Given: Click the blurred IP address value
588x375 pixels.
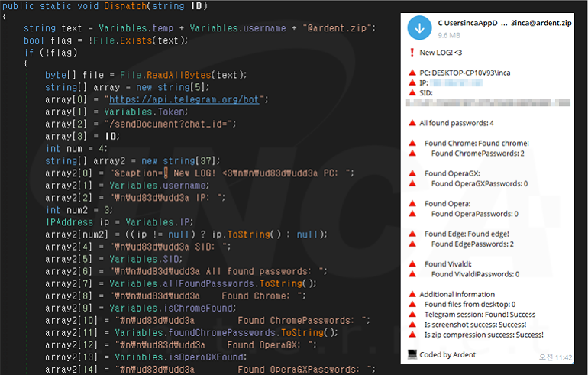Looking at the screenshot, I should point(456,83).
